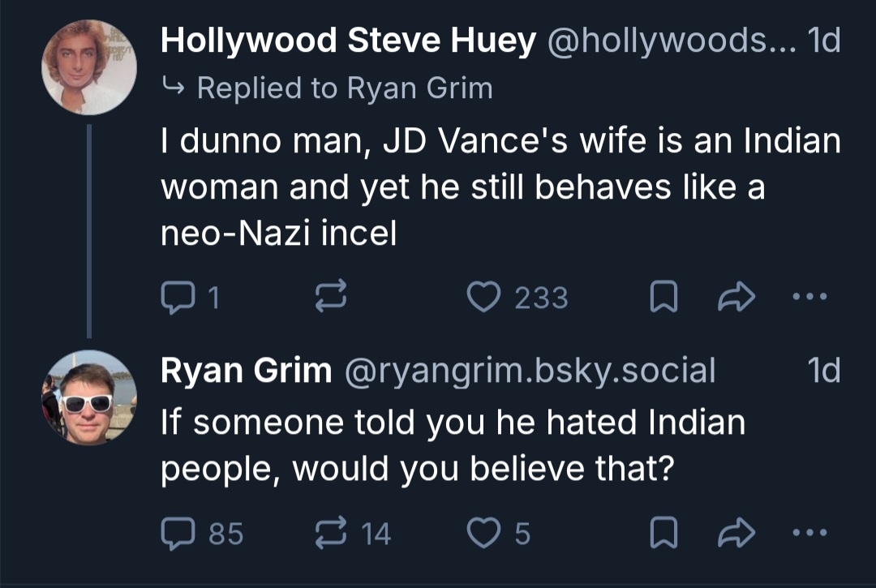
Task: Bookmark Ryan Grim's post
Action: tap(664, 533)
